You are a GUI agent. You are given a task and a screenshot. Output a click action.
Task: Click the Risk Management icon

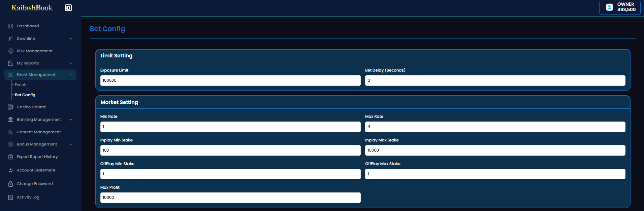[11, 51]
